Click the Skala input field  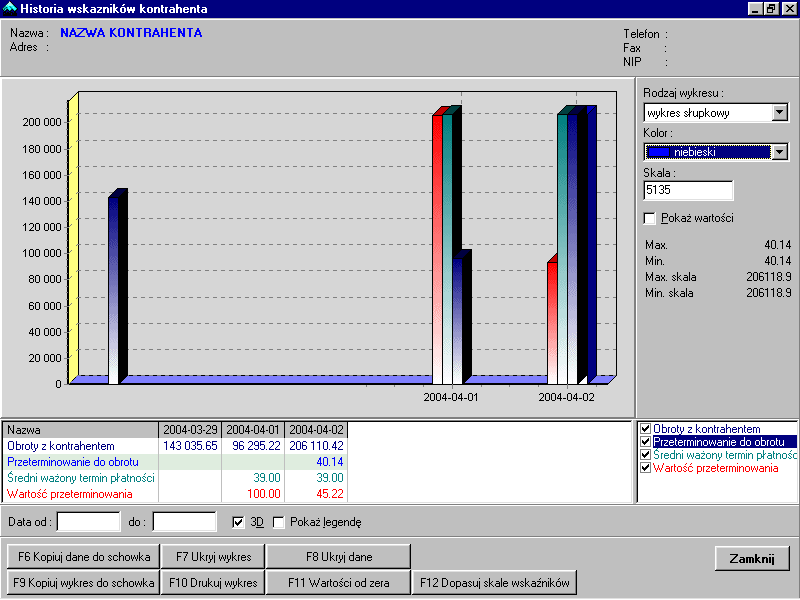(688, 190)
